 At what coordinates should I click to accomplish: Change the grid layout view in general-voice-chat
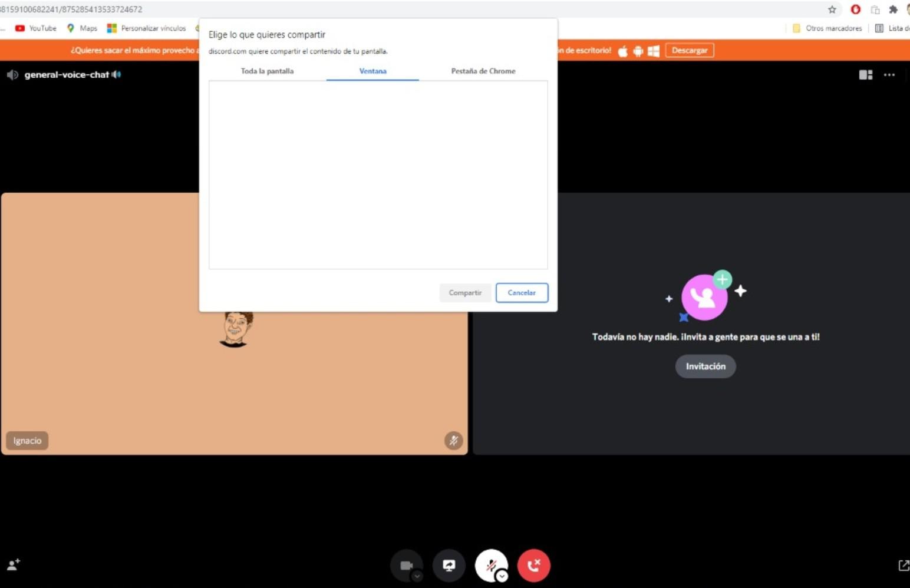point(865,75)
